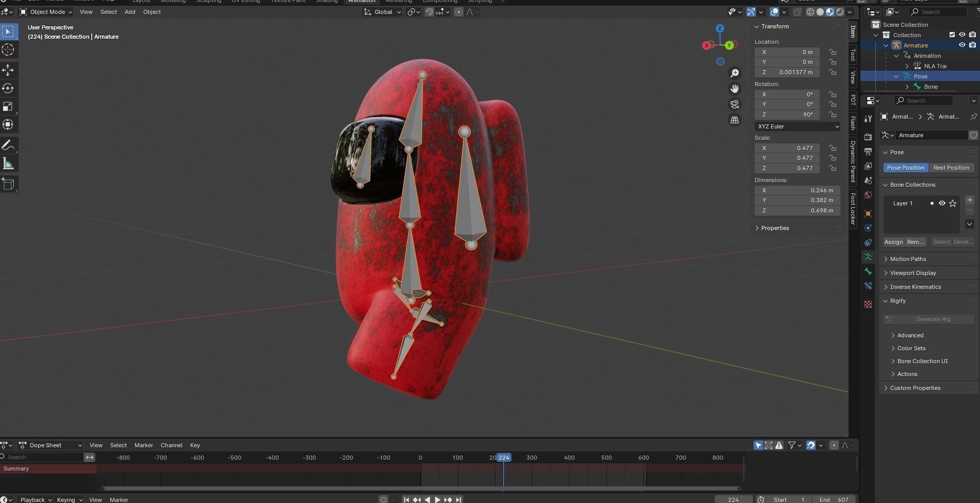
Task: Pin the properties editor context
Action: (973, 117)
